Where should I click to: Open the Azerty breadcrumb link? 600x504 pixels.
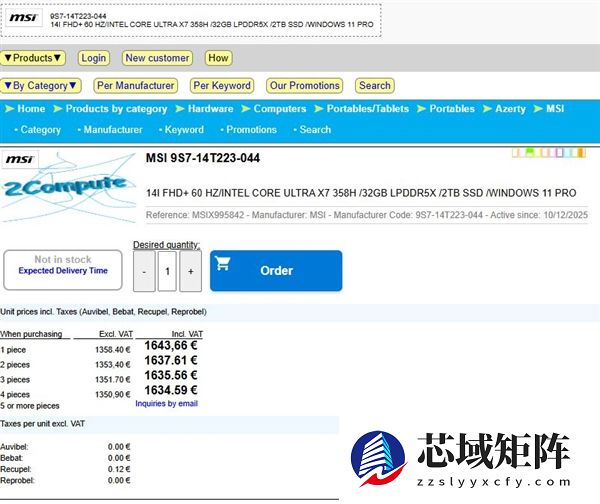510,109
